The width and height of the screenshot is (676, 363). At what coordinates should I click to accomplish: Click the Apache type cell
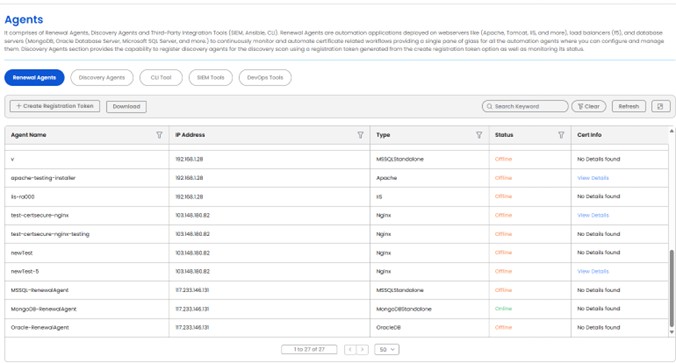coord(386,178)
